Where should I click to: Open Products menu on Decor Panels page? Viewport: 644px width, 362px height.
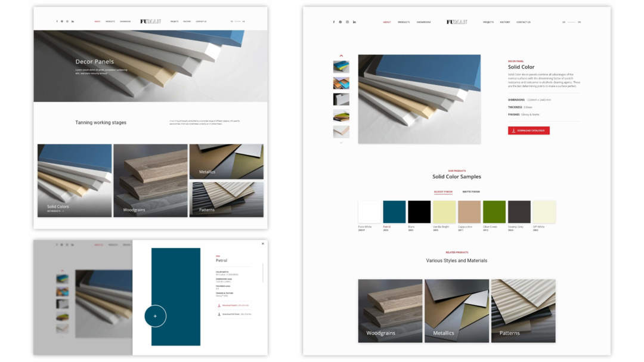pos(110,21)
